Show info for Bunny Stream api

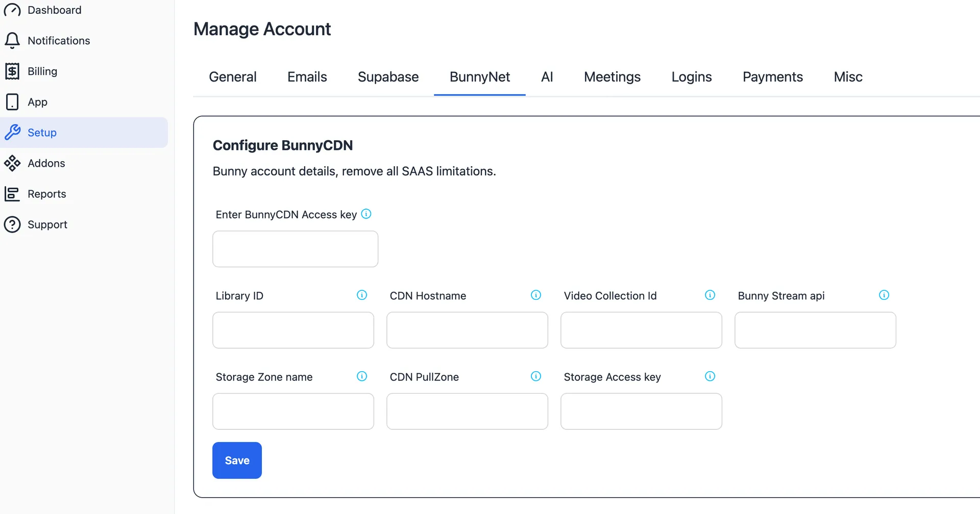pyautogui.click(x=884, y=295)
